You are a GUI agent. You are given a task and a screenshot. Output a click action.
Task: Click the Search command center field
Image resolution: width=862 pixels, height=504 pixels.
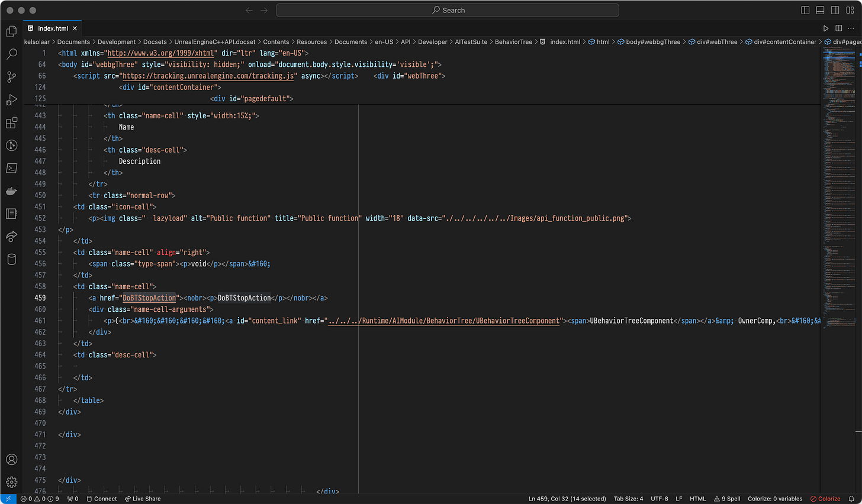[448, 10]
